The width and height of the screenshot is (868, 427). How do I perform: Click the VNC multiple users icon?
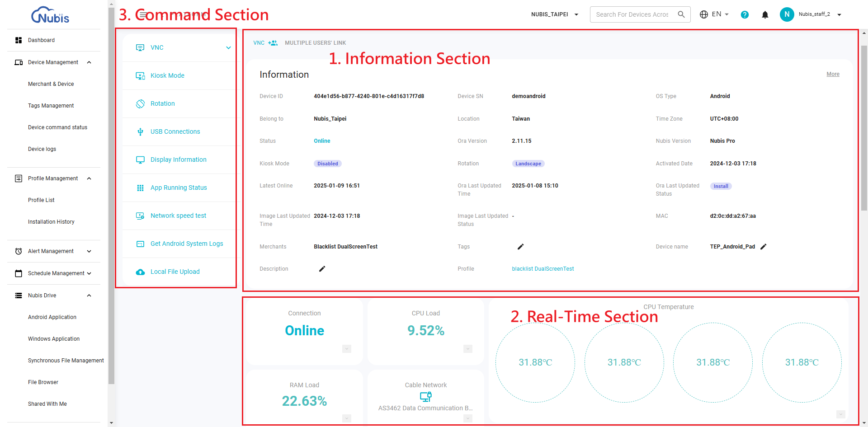coord(273,43)
